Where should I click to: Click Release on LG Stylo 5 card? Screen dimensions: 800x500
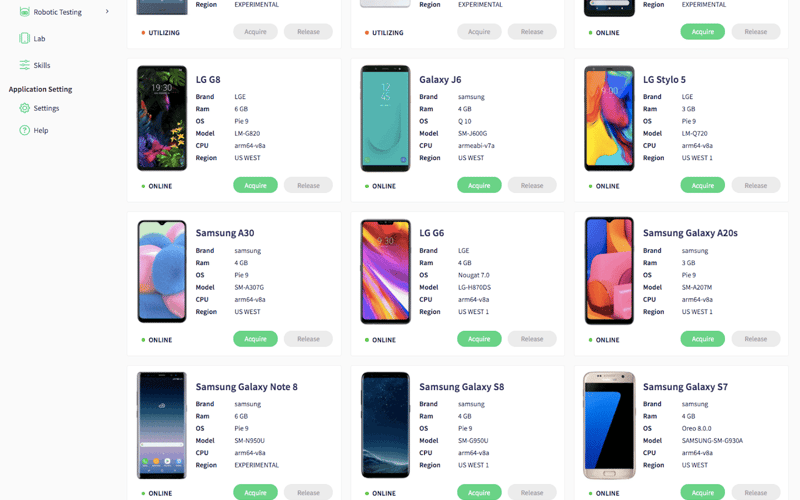pos(756,185)
